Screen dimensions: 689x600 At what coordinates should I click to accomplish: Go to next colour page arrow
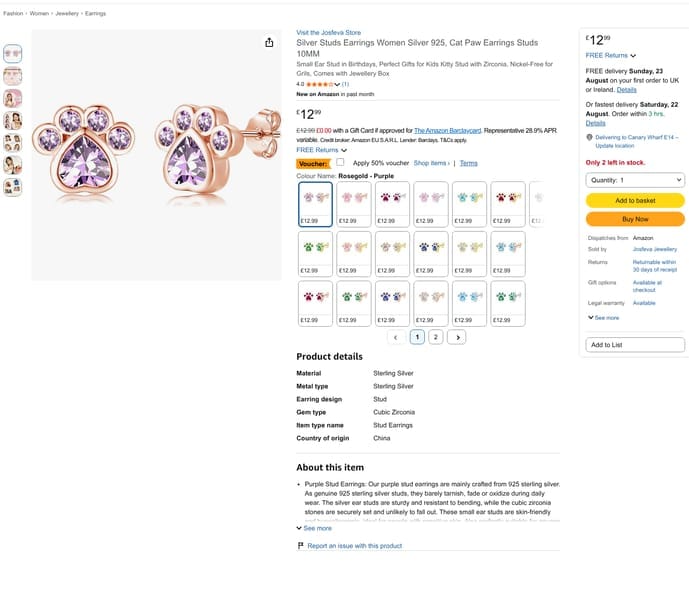coord(457,337)
